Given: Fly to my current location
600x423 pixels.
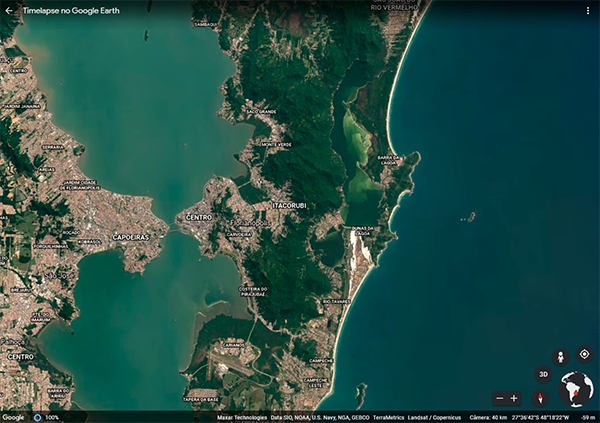Looking at the screenshot, I should [x=584, y=354].
